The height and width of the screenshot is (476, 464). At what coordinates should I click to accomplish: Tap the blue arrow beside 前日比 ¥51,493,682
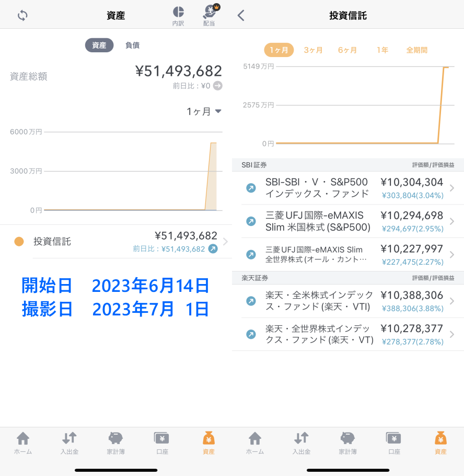point(213,249)
